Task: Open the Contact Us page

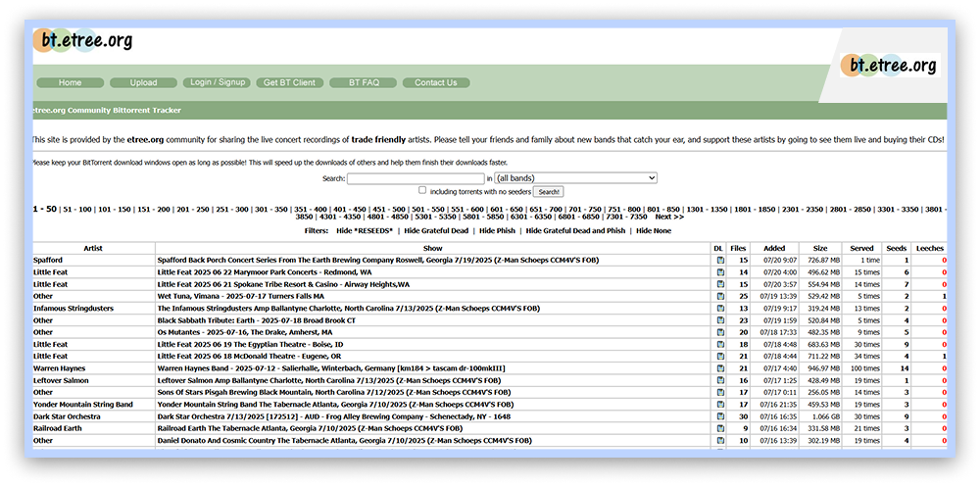Action: (436, 82)
